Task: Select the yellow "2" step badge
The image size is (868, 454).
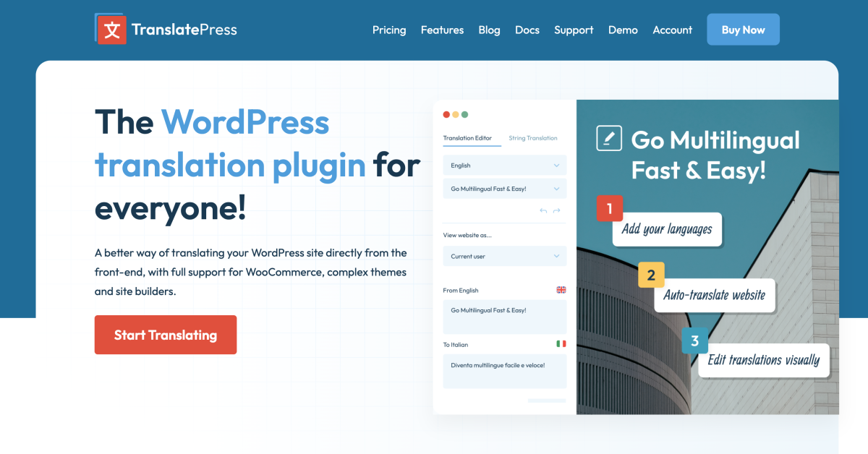Action: click(x=650, y=275)
